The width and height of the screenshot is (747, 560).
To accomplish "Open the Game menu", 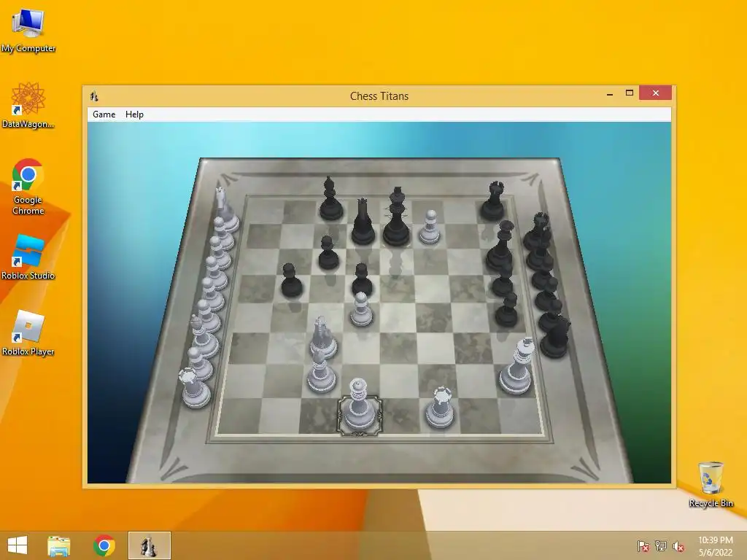I will click(104, 114).
